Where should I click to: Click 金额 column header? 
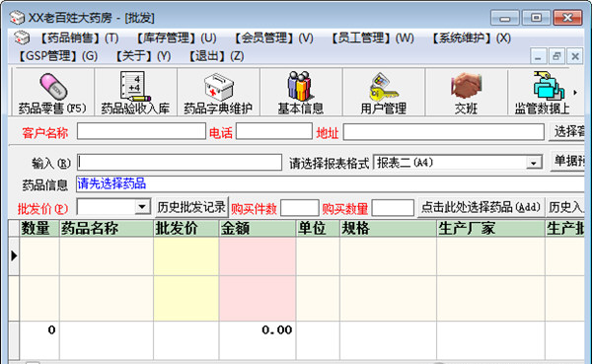[258, 228]
